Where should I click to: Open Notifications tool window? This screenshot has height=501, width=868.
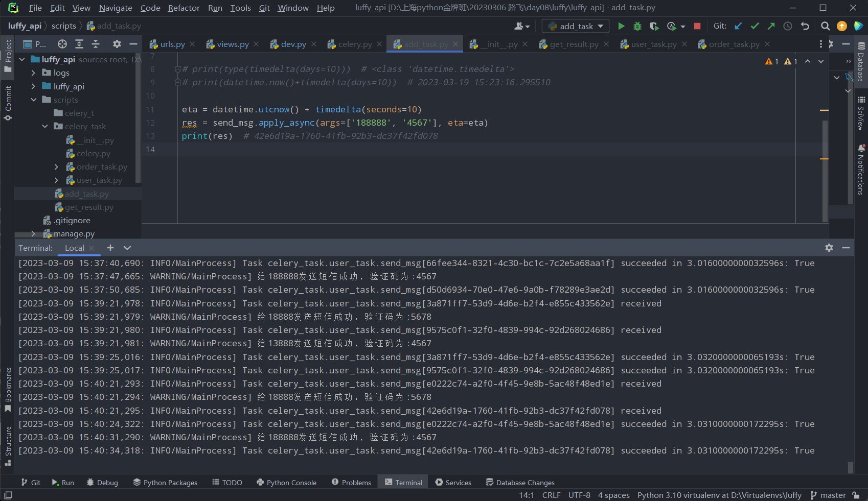(x=861, y=170)
